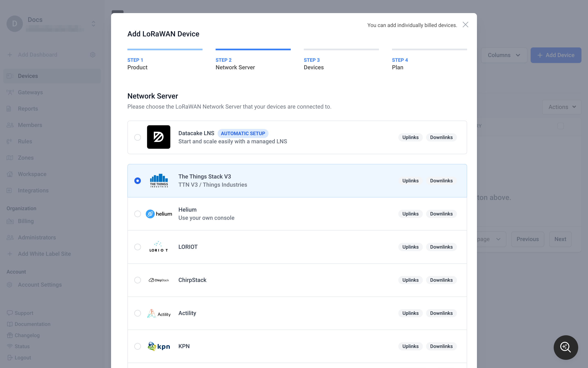Image resolution: width=588 pixels, height=368 pixels.
Task: Click Uplinks tag on Datacake LNS row
Action: 410,137
